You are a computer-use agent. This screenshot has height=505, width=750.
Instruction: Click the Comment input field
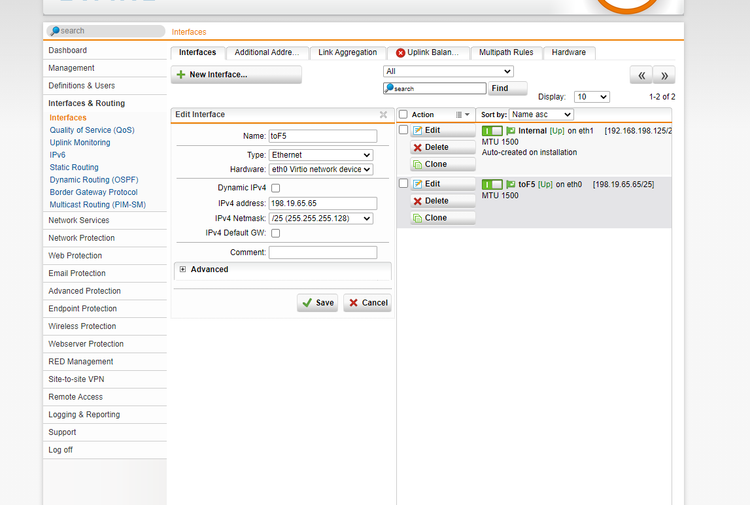(x=323, y=252)
